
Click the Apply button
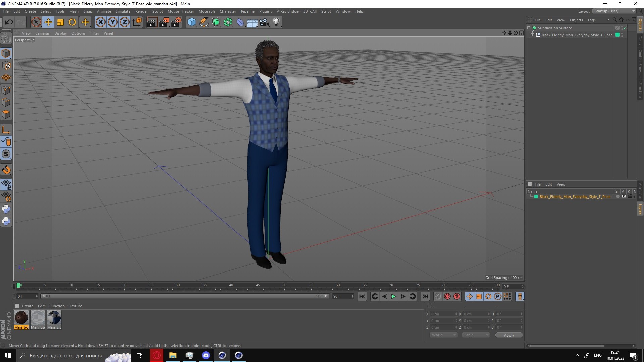[x=509, y=335]
